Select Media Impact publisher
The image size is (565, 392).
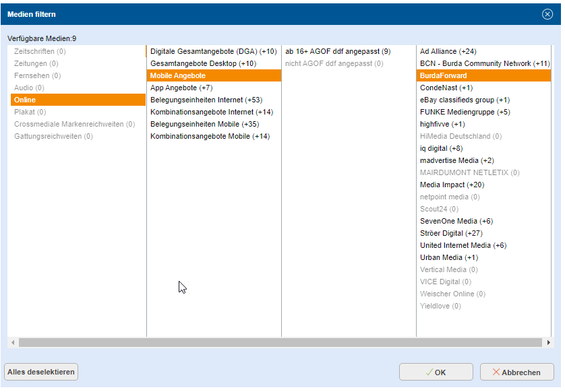451,185
